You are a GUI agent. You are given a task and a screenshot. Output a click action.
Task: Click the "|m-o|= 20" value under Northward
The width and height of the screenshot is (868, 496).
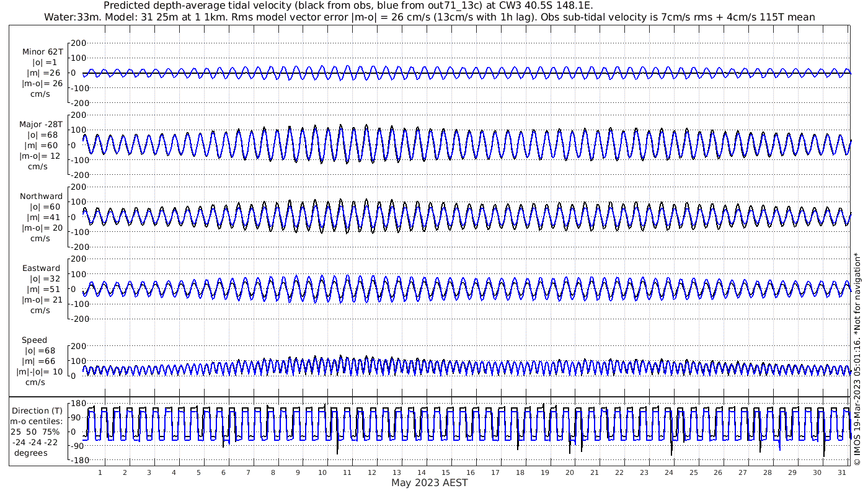[42, 228]
